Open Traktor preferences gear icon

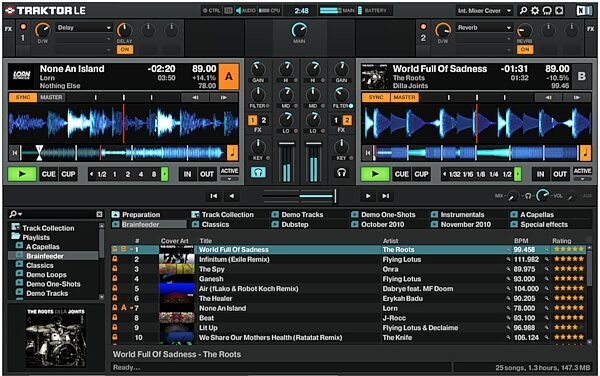pos(535,11)
